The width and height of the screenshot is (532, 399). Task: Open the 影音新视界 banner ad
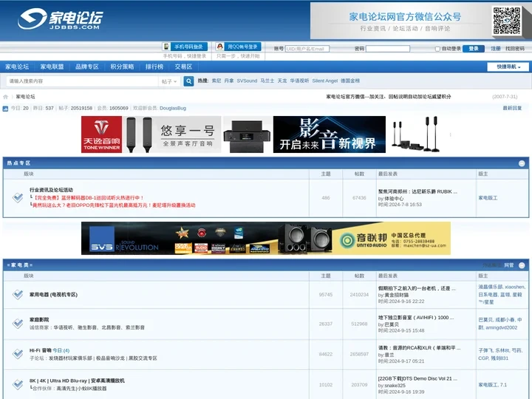click(329, 134)
